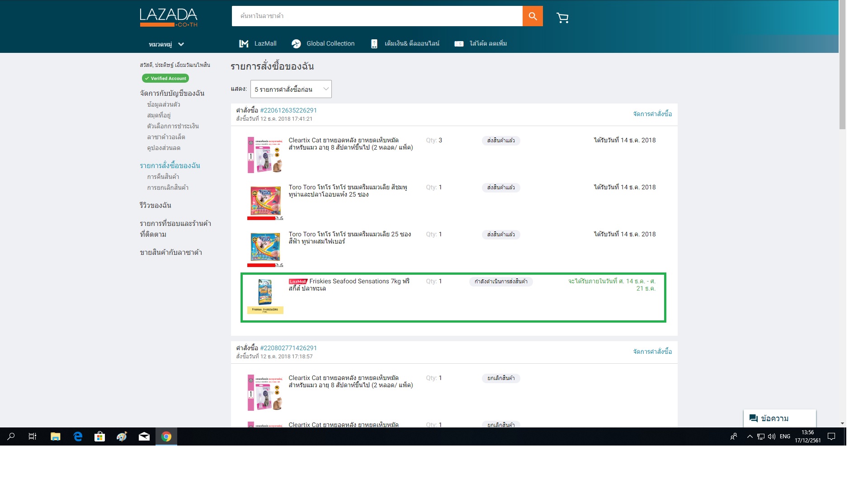
Task: Click the orange search magnifier button
Action: click(x=533, y=16)
